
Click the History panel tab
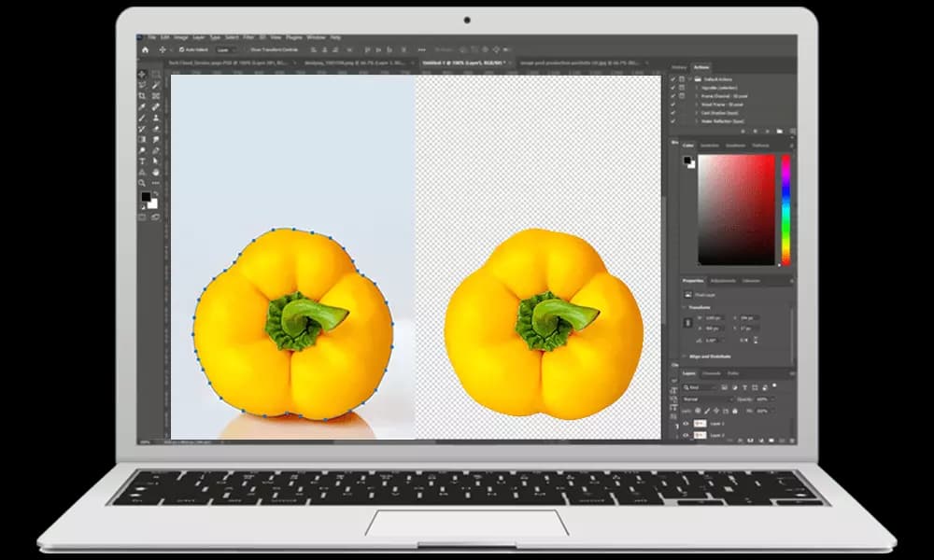click(678, 66)
